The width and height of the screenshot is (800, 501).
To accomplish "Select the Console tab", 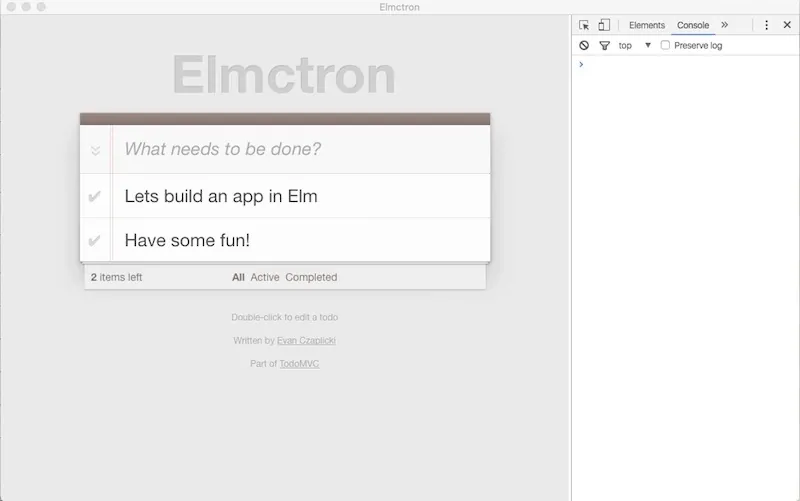I will coord(693,25).
